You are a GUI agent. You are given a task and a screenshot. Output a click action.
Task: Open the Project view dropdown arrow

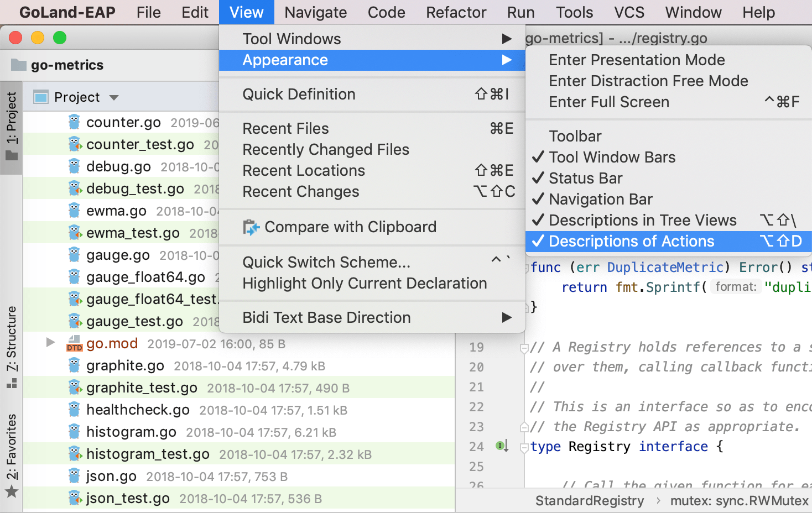tap(114, 98)
